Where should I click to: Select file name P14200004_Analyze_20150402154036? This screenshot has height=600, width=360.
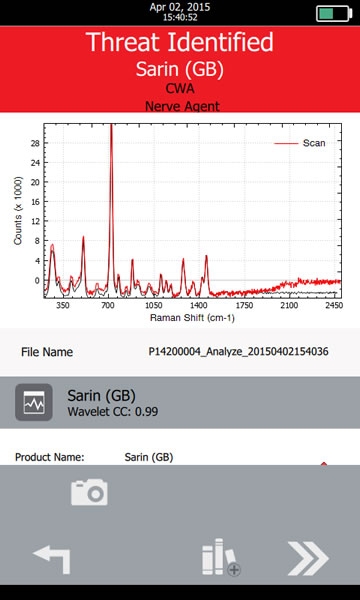tap(238, 352)
